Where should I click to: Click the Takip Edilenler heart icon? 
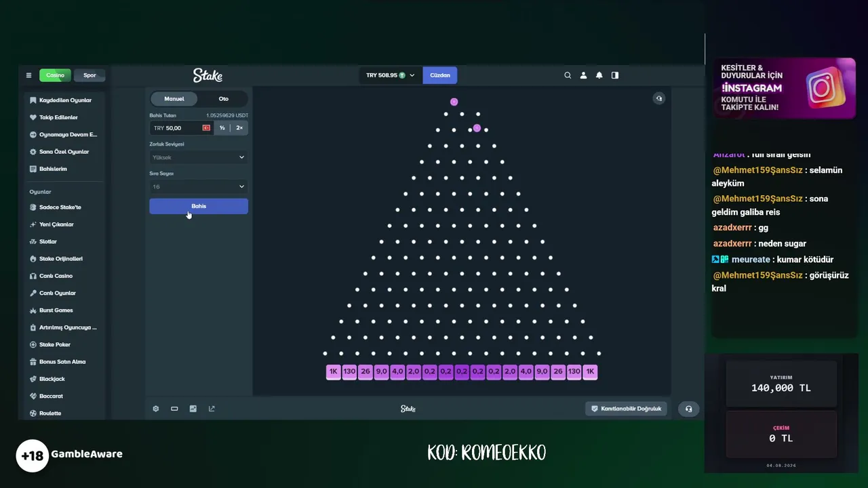(x=33, y=117)
